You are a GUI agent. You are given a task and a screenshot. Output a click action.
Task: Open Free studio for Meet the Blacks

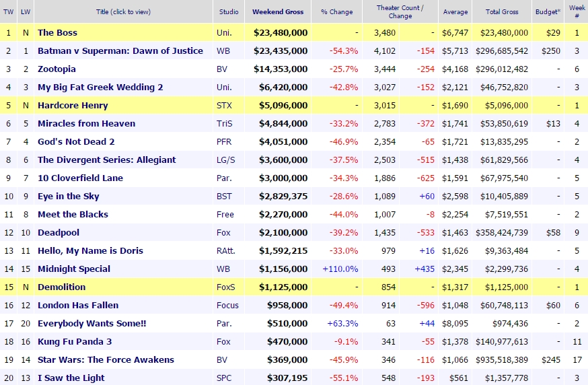pyautogui.click(x=225, y=214)
